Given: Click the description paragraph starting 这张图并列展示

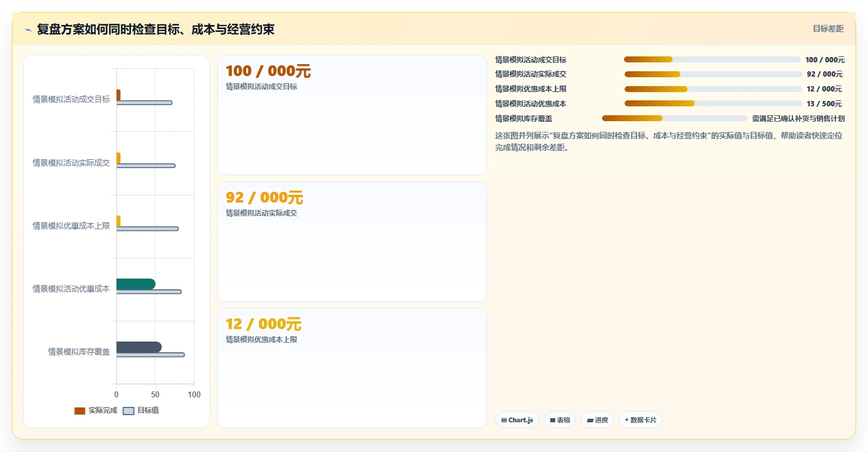Looking at the screenshot, I should click(x=669, y=142).
